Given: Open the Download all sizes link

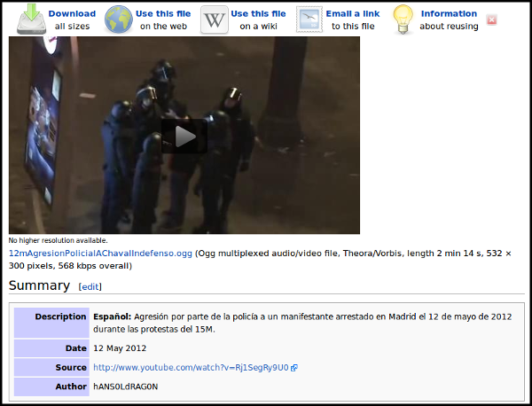Looking at the screenshot, I should [72, 20].
